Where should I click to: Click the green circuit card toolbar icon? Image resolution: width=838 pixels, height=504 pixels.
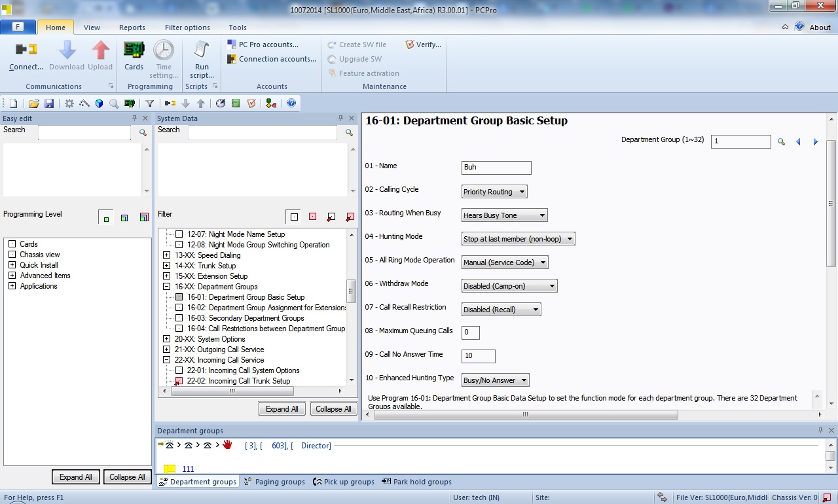(x=129, y=103)
